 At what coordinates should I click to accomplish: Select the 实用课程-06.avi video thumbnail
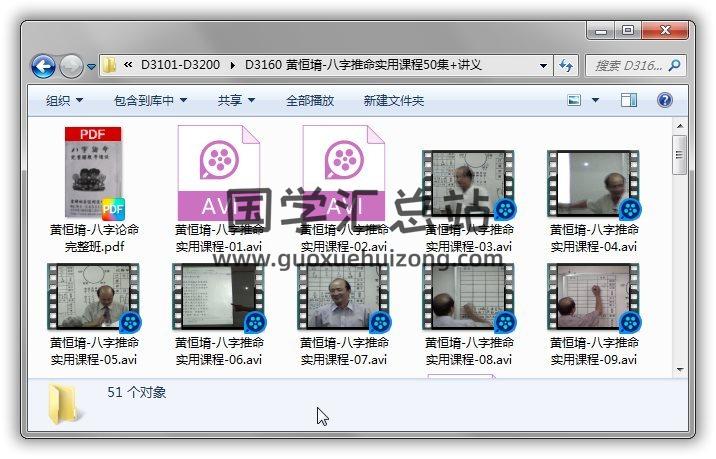pos(219,297)
